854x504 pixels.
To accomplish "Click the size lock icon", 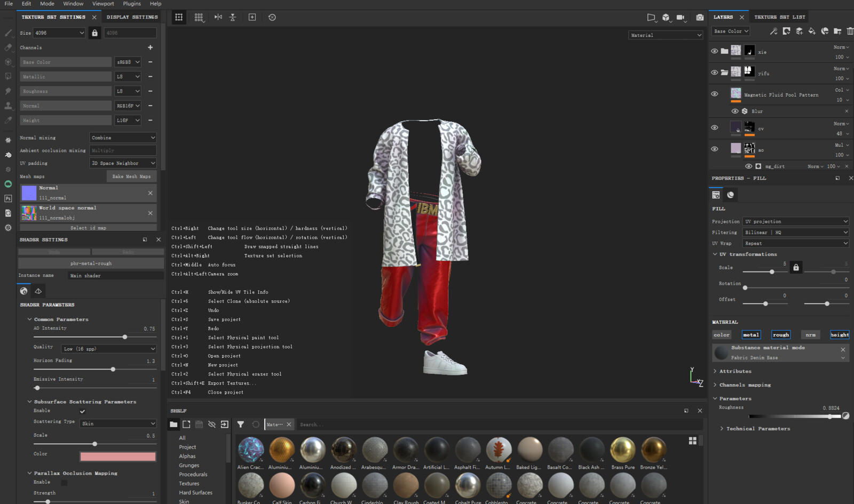I will pos(94,33).
